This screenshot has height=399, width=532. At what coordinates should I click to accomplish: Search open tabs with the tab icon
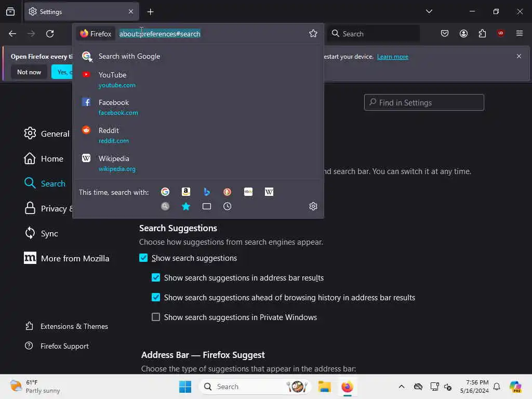tap(207, 206)
